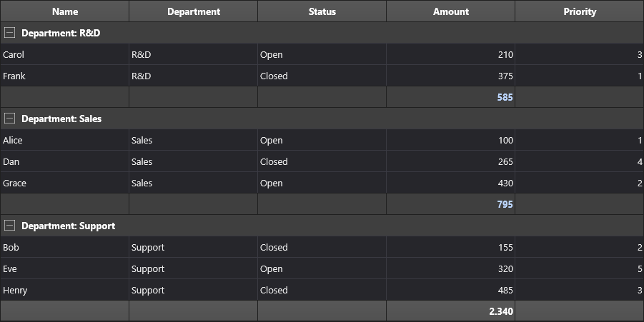644x322 pixels.
Task: Click the Sales department cell in Alice's row
Action: coord(194,140)
